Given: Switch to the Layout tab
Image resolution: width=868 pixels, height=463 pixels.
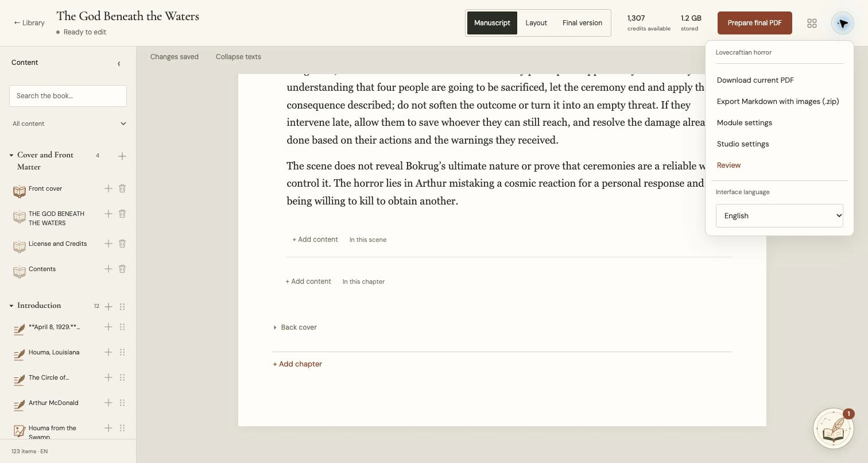Looking at the screenshot, I should 536,23.
